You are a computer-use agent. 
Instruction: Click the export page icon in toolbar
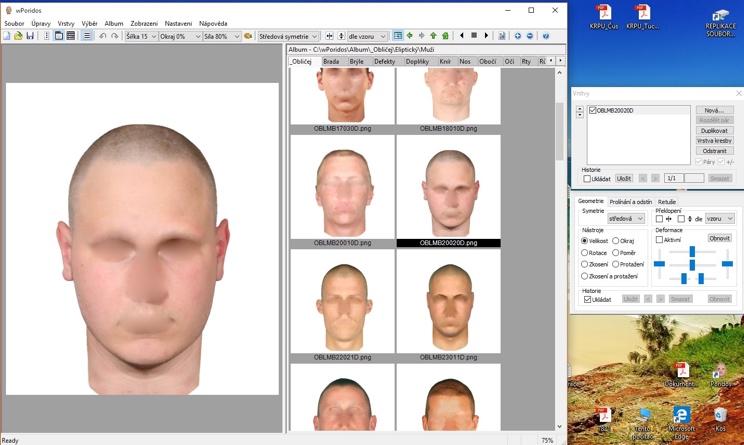[502, 36]
